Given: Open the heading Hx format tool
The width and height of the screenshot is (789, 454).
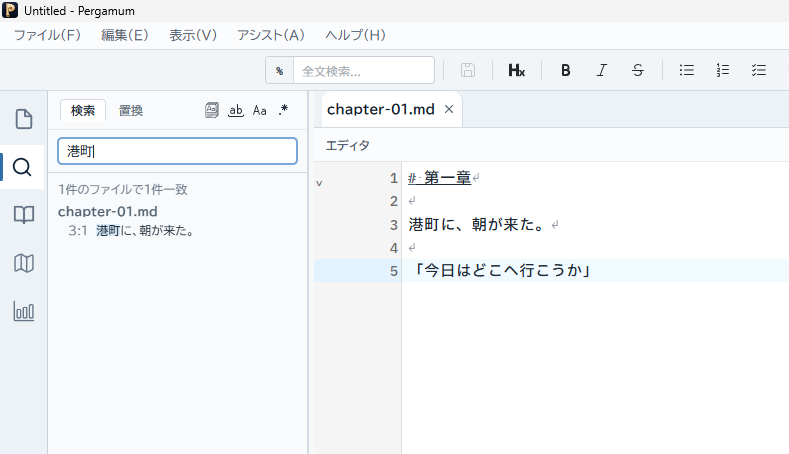Looking at the screenshot, I should (516, 70).
